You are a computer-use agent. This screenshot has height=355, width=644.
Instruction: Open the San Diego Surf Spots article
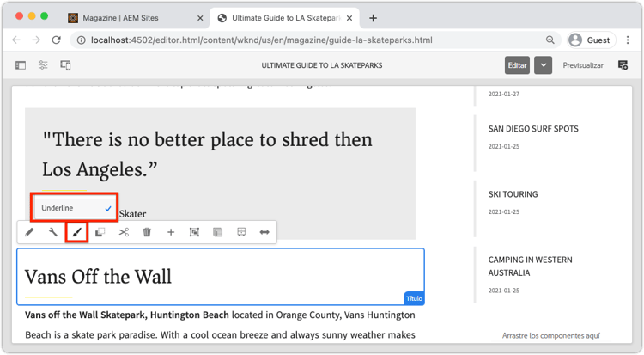533,129
